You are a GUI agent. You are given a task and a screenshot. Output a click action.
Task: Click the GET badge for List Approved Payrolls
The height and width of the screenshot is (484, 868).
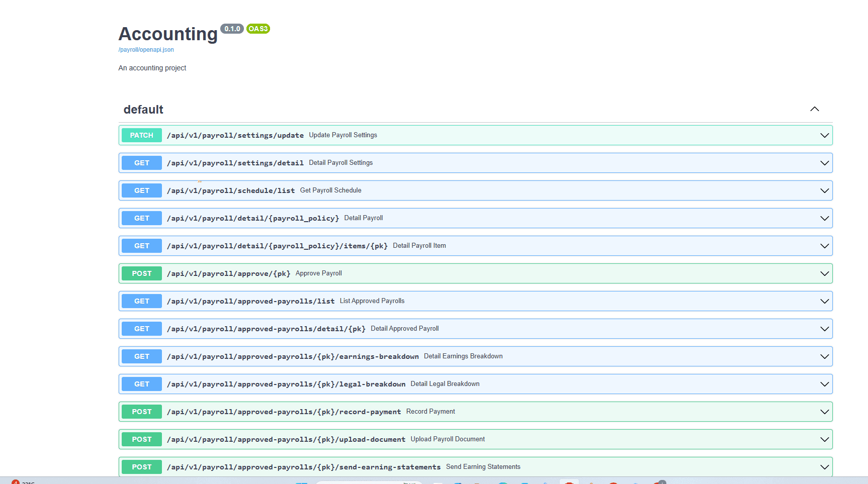point(141,301)
